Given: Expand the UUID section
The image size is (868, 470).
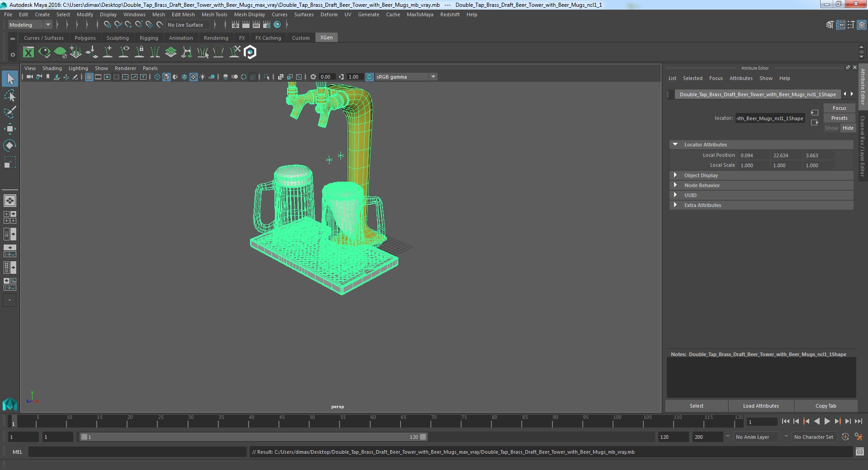Looking at the screenshot, I should (x=675, y=195).
